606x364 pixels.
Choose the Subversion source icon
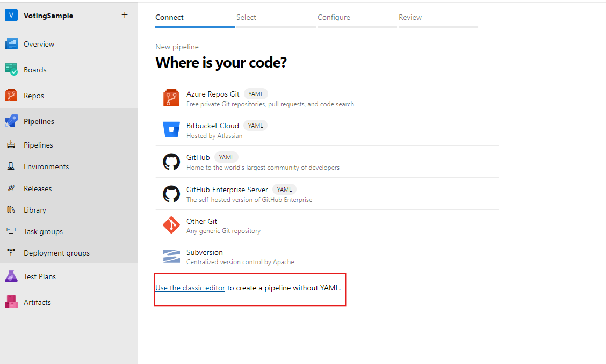[171, 256]
